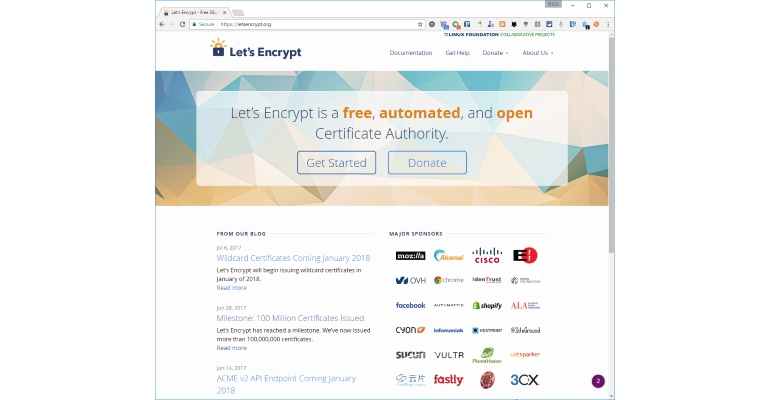The width and height of the screenshot is (770, 400).
Task: Open the Netsparker sponsor logo
Action: click(525, 354)
